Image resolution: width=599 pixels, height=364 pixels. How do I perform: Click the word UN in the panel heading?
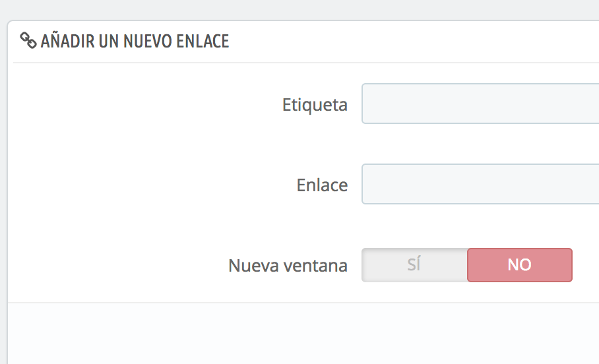[x=109, y=42]
